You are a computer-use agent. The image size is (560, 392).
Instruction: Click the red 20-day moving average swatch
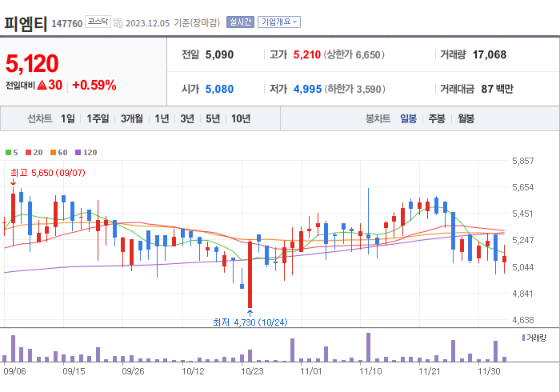click(28, 153)
